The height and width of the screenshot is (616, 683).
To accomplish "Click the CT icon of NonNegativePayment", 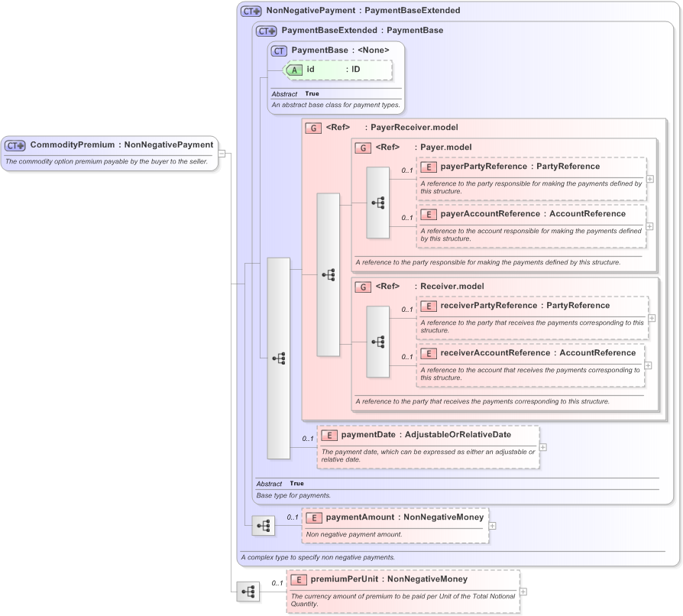I will [251, 11].
